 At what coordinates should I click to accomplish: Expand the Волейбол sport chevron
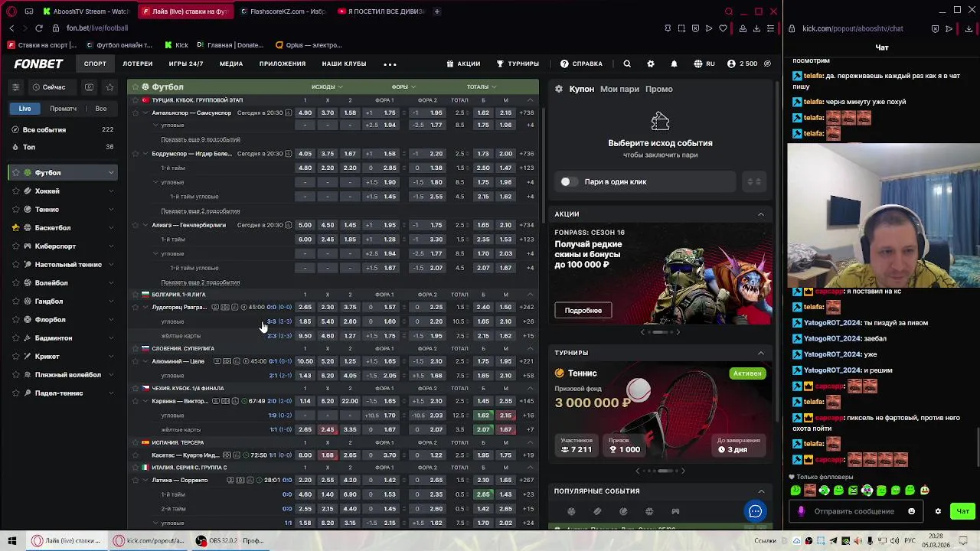[111, 282]
